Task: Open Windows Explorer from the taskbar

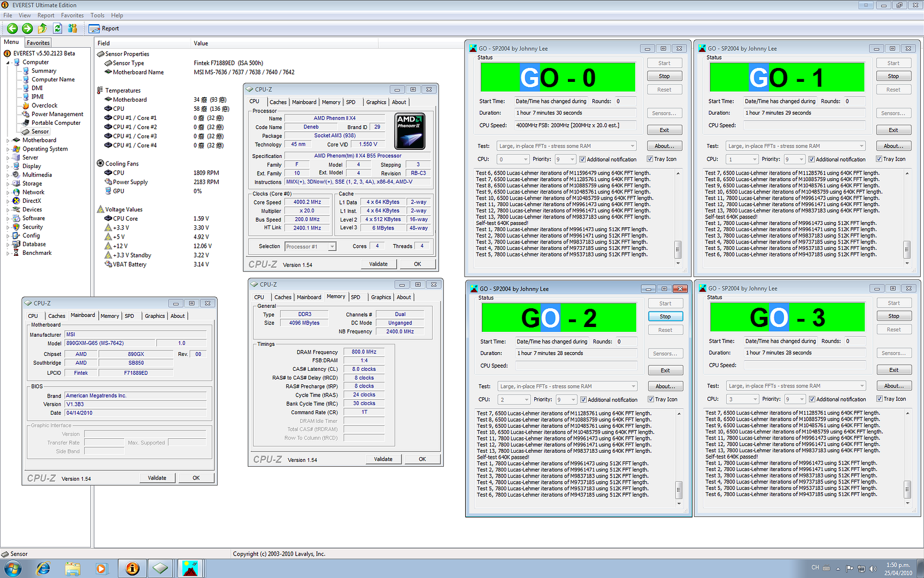Action: (72, 568)
